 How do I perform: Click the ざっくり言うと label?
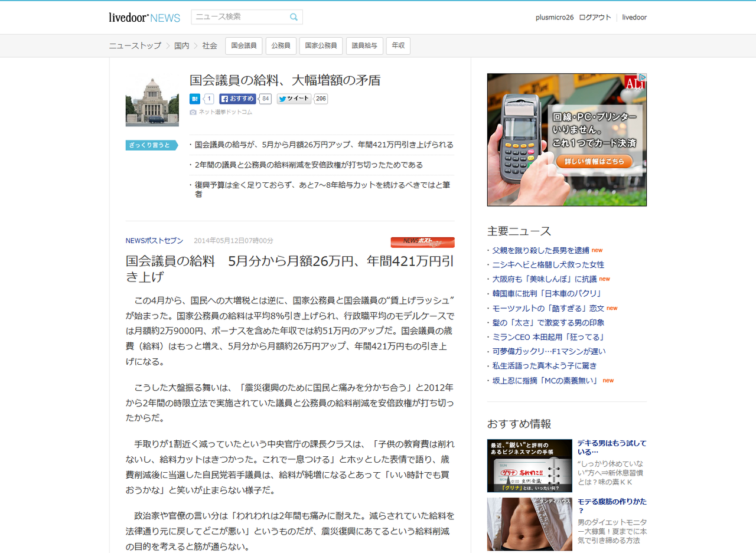[151, 145]
